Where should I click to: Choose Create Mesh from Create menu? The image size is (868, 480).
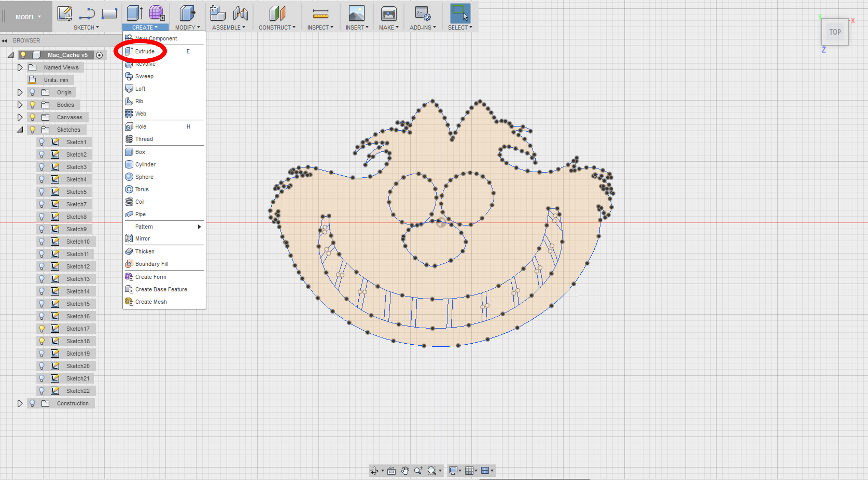(x=164, y=302)
